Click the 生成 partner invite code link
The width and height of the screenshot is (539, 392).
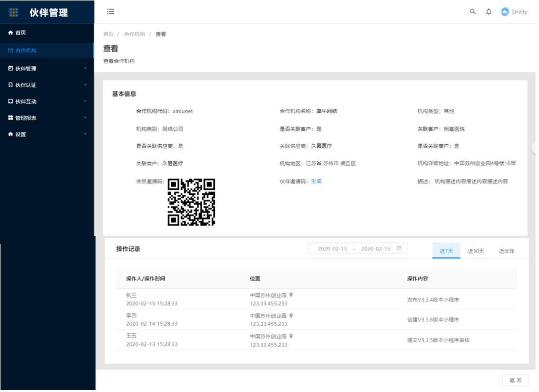pos(316,181)
